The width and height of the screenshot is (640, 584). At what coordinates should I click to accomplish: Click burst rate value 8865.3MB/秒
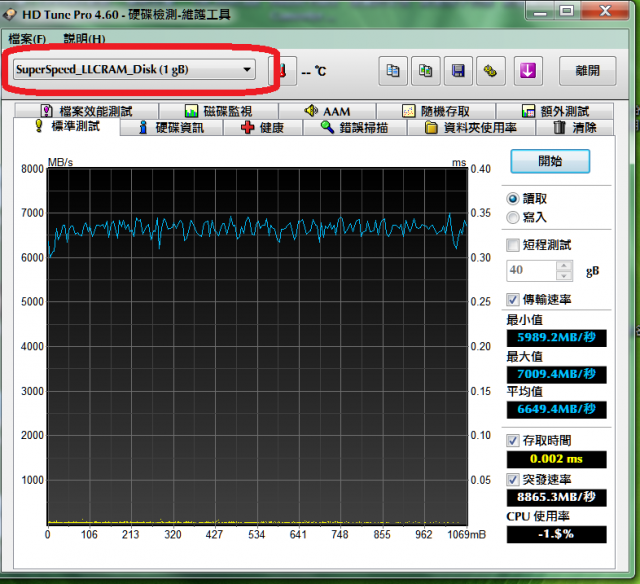click(556, 497)
